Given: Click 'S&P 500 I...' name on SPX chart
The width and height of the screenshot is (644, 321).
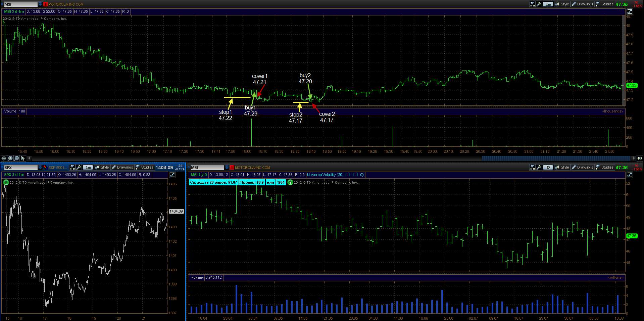Looking at the screenshot, I should pyautogui.click(x=57, y=167).
